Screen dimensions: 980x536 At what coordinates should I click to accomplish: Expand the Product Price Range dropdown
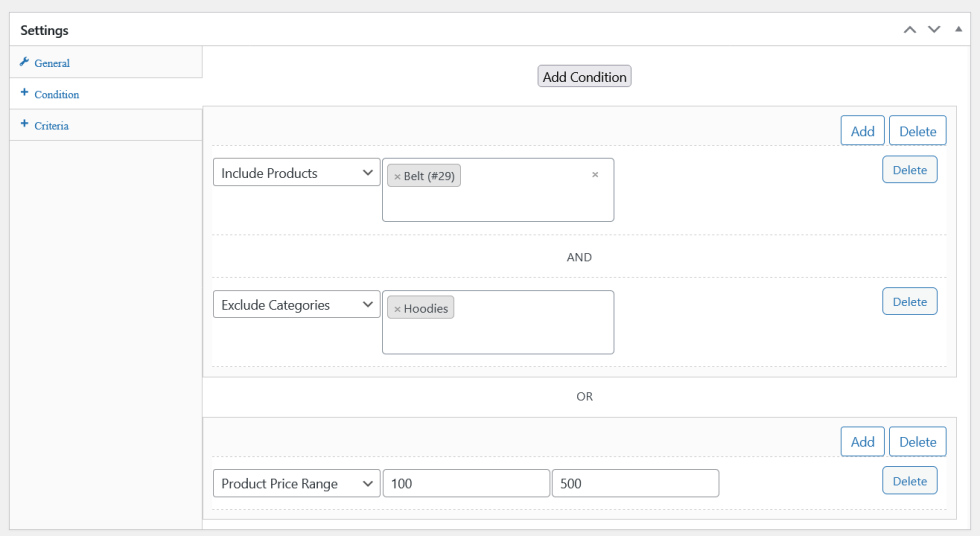point(296,484)
